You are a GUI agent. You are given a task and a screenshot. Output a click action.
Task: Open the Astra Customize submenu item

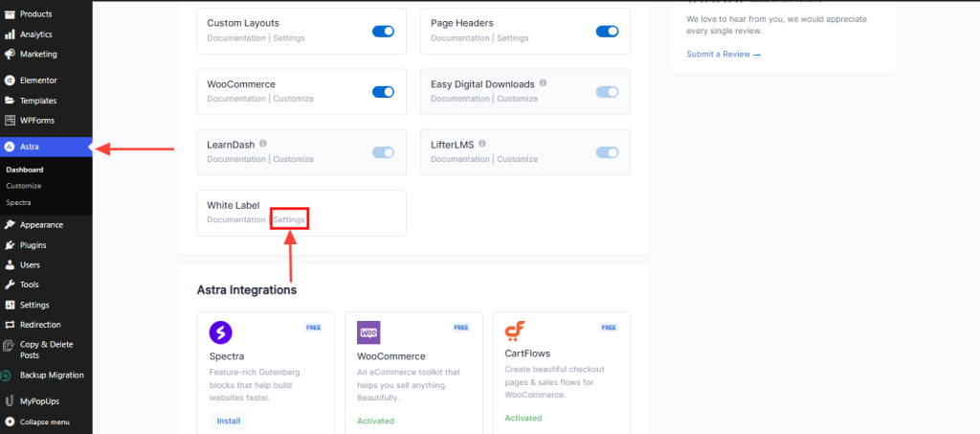pyautogui.click(x=24, y=186)
